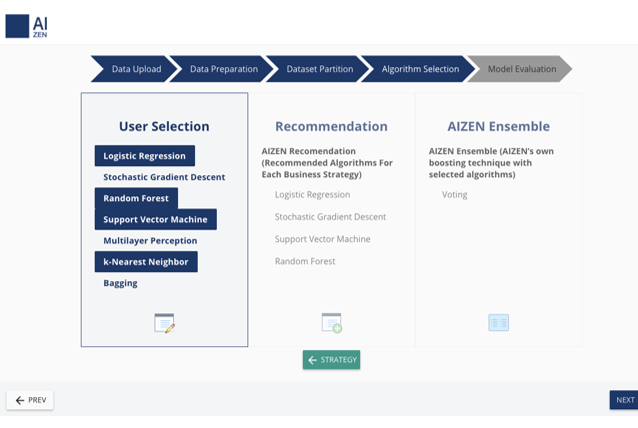Image resolution: width=638 pixels, height=428 pixels.
Task: Jump to the Model Evaluation step
Action: (521, 69)
